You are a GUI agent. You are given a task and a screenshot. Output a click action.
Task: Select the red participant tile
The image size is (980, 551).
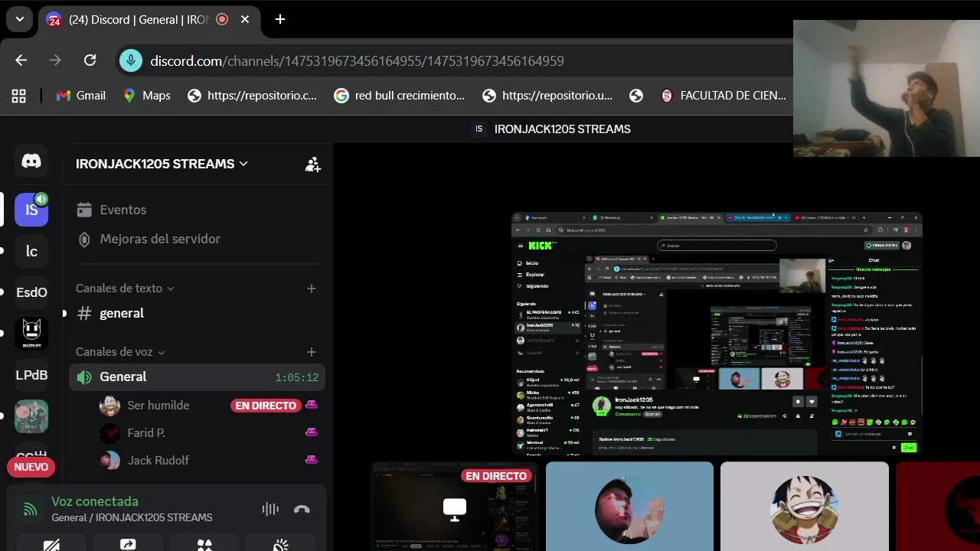(x=938, y=507)
